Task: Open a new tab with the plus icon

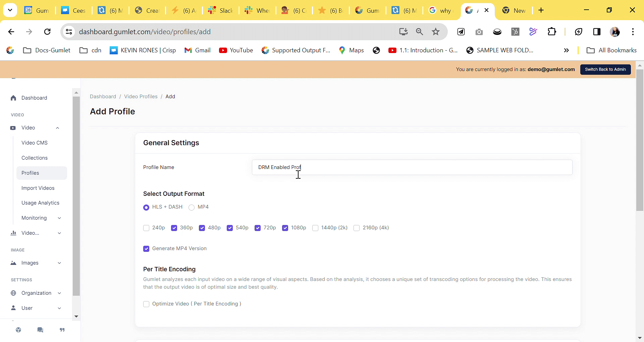Action: coord(541,10)
